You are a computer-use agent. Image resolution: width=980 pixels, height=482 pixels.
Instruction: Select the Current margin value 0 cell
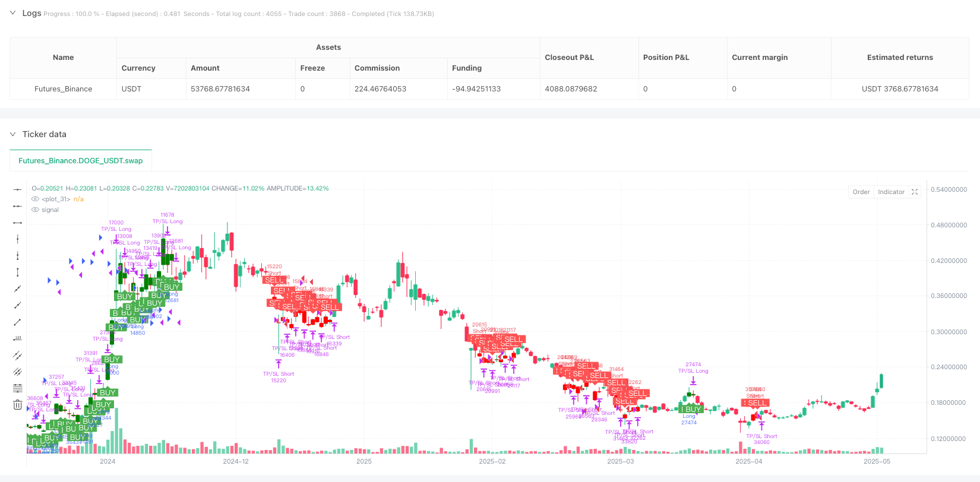tap(779, 89)
